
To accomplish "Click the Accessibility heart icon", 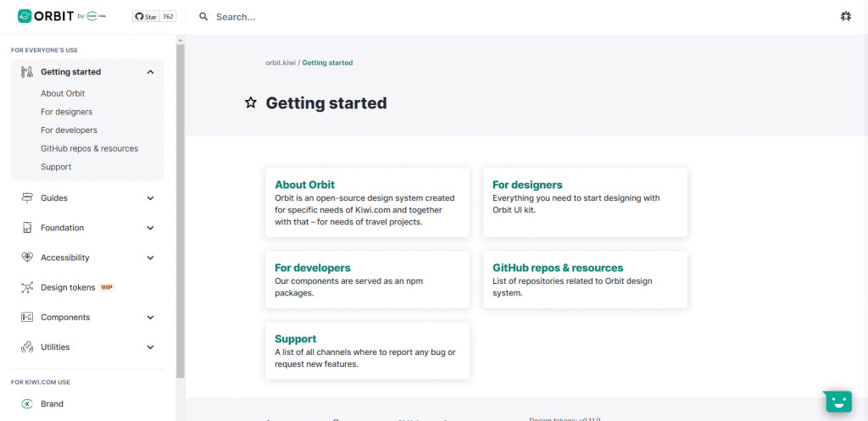I will point(27,258).
